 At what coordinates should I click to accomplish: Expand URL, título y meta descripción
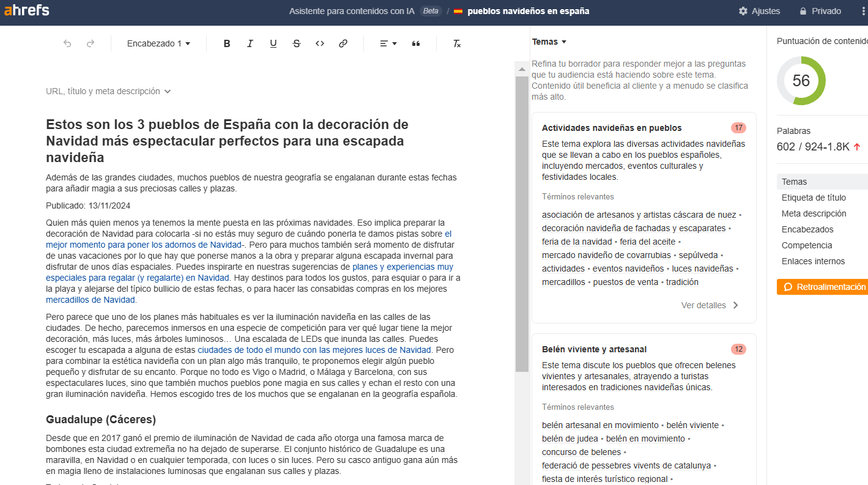pos(108,91)
